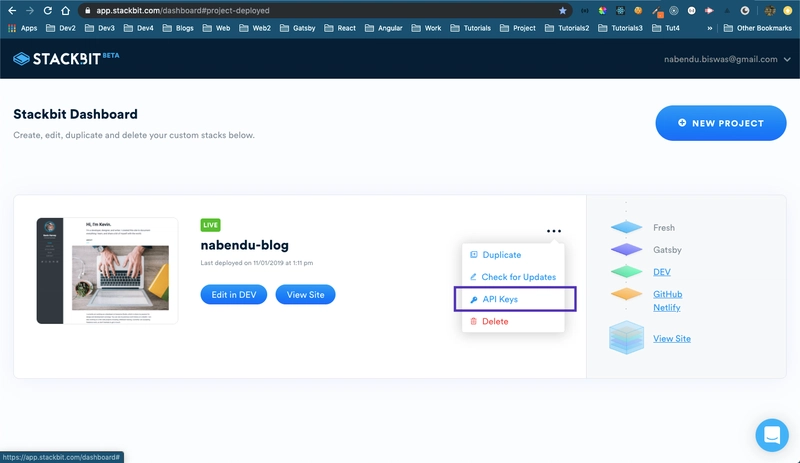Open the Blogs bookmarks folder
800x463 pixels.
[x=178, y=28]
